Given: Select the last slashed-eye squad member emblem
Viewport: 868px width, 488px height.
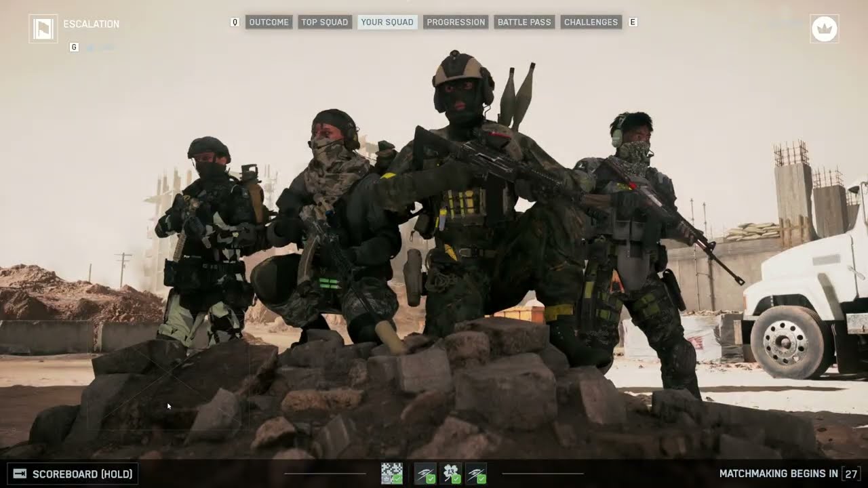Looking at the screenshot, I should 476,473.
